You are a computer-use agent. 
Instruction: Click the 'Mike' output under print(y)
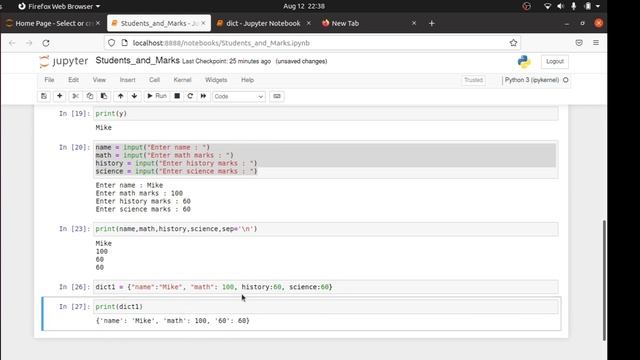104,128
